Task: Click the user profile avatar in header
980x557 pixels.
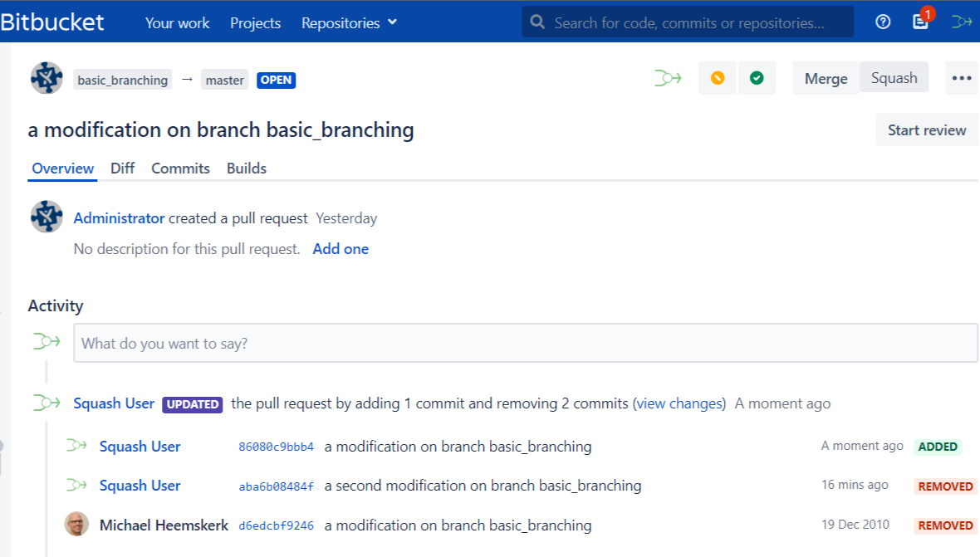Action: point(962,22)
